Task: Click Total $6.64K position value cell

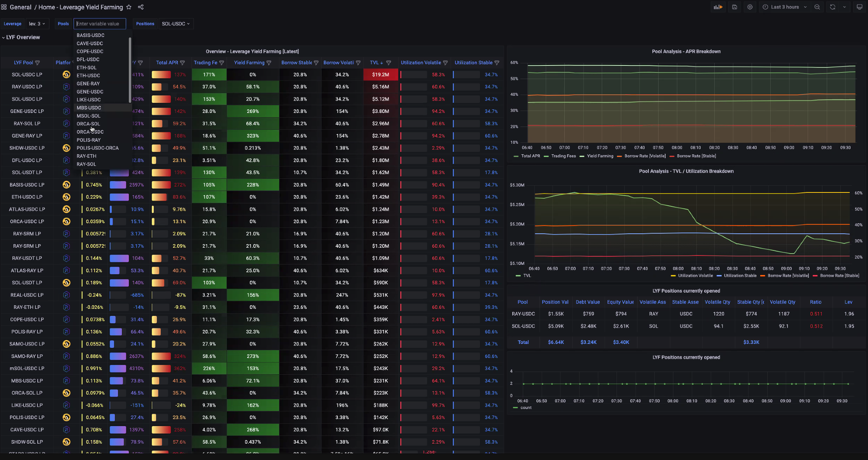Action: tap(556, 342)
